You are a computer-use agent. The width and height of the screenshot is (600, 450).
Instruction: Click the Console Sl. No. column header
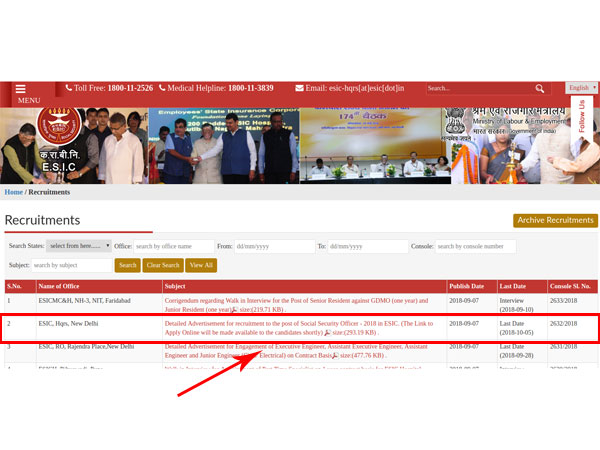pos(572,286)
